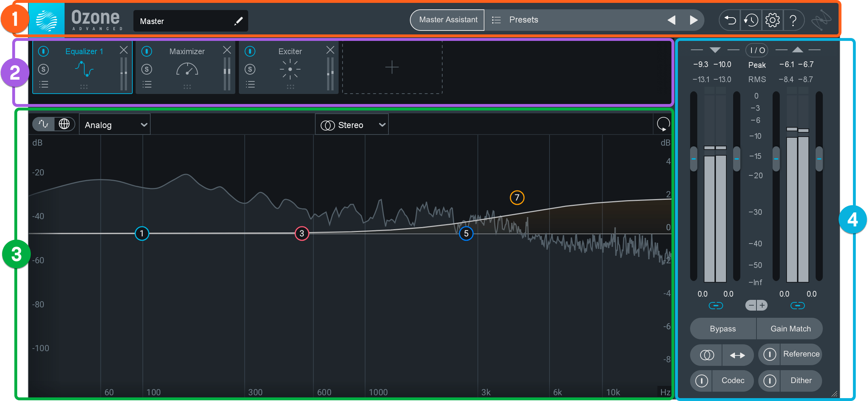
Task: Open the Master Assistant
Action: pos(448,20)
